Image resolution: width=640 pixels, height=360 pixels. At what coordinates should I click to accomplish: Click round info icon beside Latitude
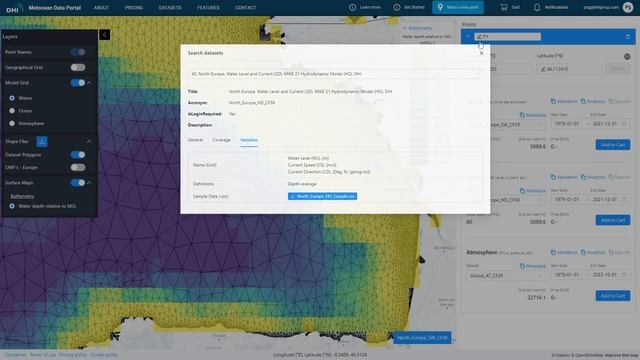click(x=627, y=57)
